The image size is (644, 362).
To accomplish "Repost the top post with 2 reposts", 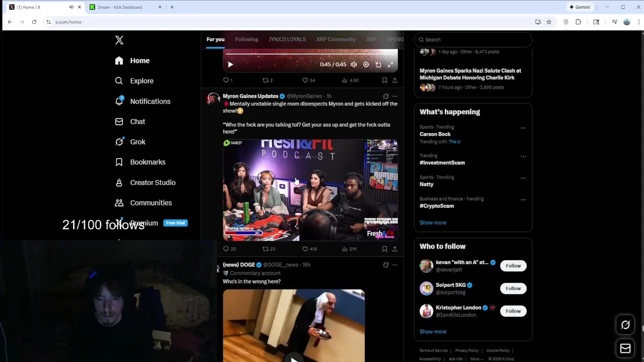I will [267, 80].
